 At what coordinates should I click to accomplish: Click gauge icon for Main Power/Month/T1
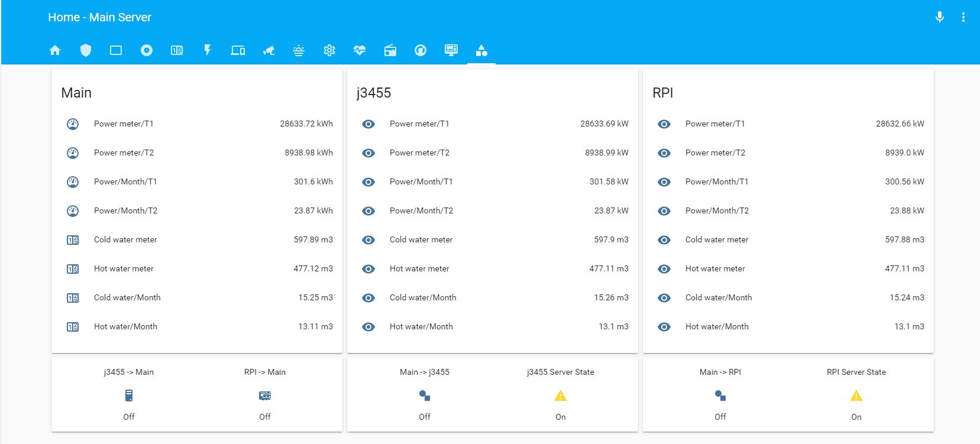pyautogui.click(x=73, y=182)
